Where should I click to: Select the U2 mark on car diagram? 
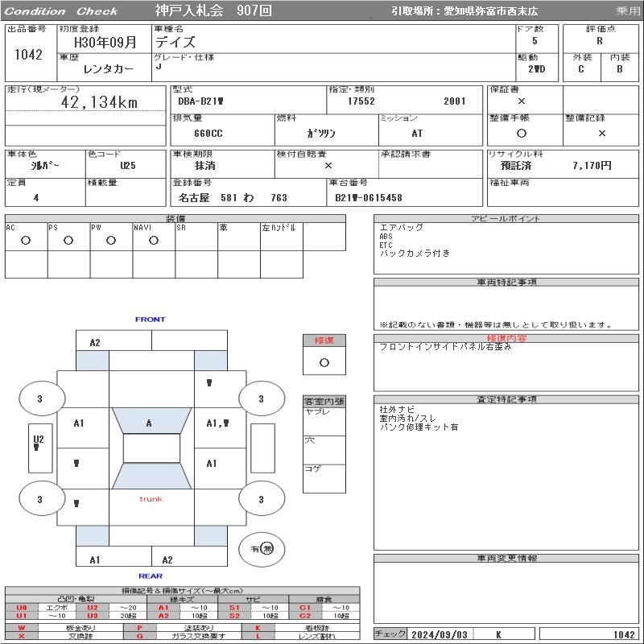38,440
